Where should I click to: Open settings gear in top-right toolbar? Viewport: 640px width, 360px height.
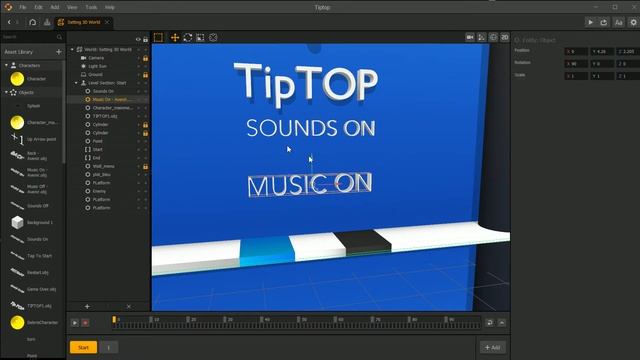click(x=633, y=22)
